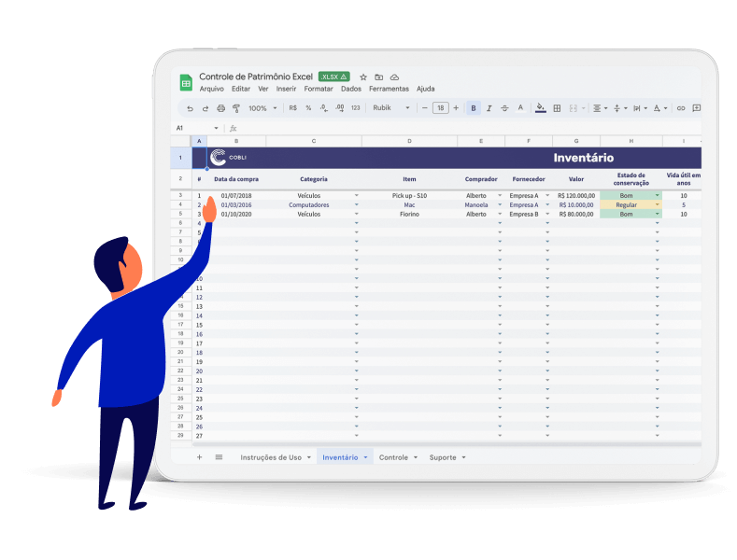The image size is (737, 560).
Task: Open the Editar menu
Action: (241, 89)
